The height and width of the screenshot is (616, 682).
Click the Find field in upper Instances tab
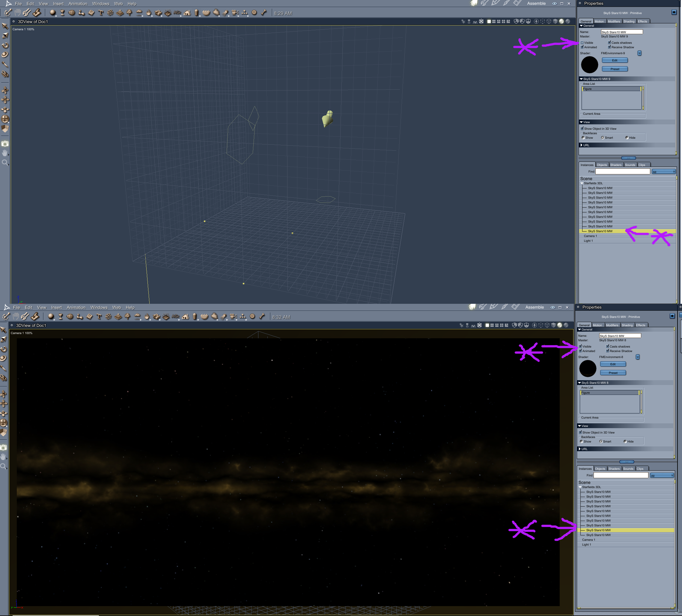tap(622, 172)
